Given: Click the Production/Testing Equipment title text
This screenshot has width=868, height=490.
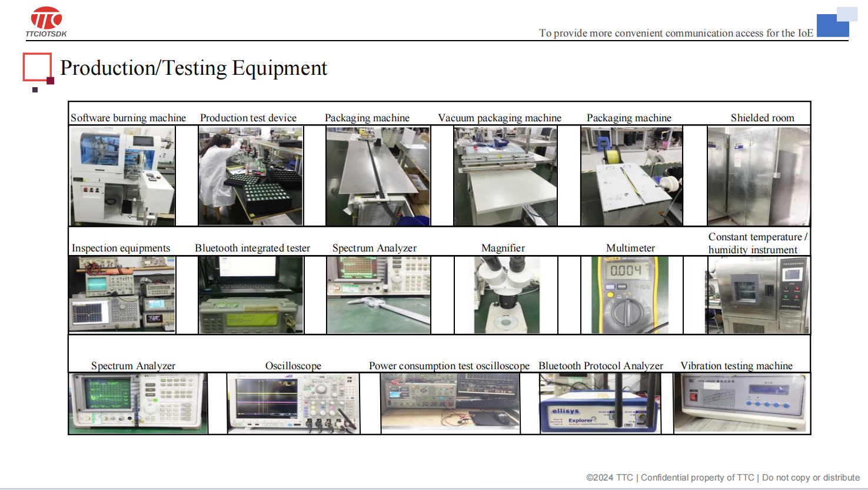Looking at the screenshot, I should pos(194,68).
